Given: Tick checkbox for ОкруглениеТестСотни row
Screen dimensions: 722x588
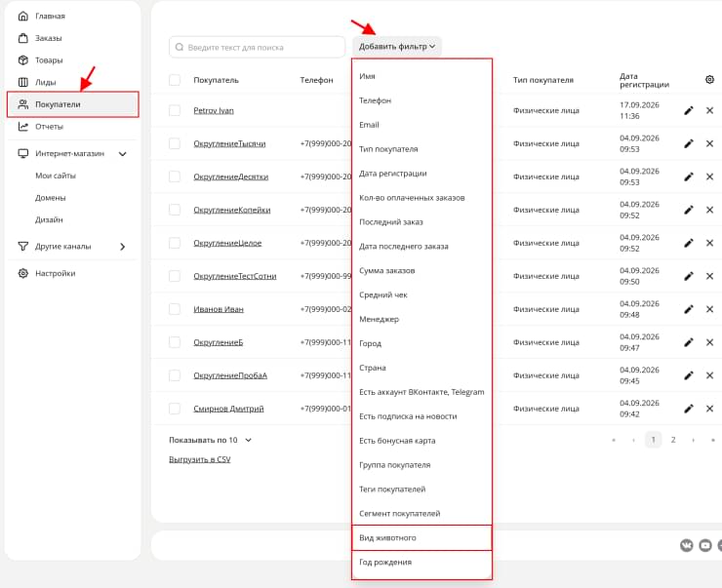Looking at the screenshot, I should click(175, 276).
